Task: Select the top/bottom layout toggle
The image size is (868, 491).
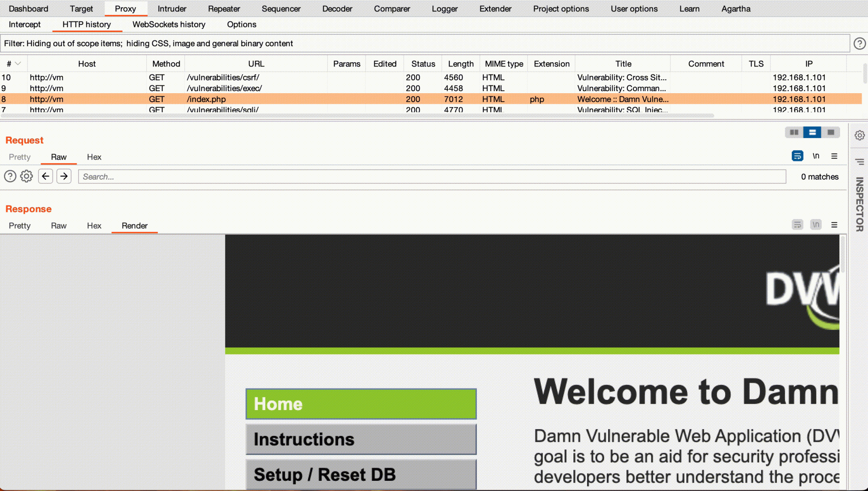Action: tap(812, 133)
